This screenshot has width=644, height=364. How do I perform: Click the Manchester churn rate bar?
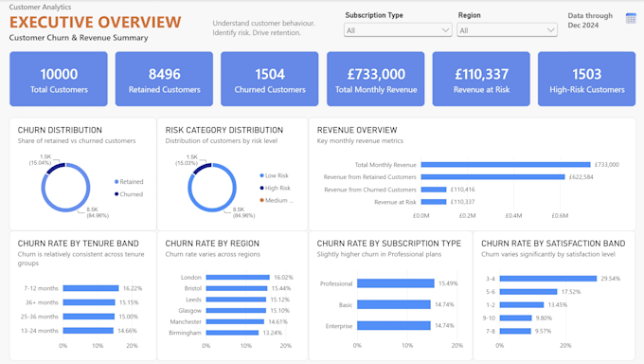coord(235,321)
